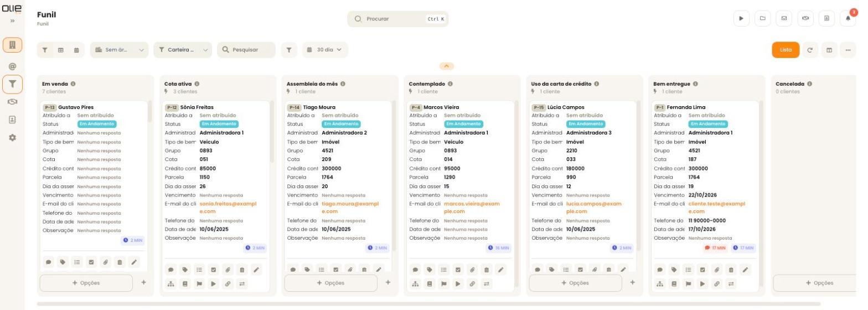Click the refresh icon next to Lista
Image resolution: width=868 pixels, height=310 pixels.
point(810,50)
